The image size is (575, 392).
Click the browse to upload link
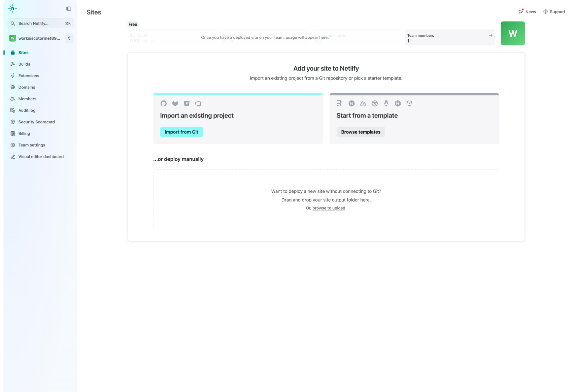(x=329, y=208)
